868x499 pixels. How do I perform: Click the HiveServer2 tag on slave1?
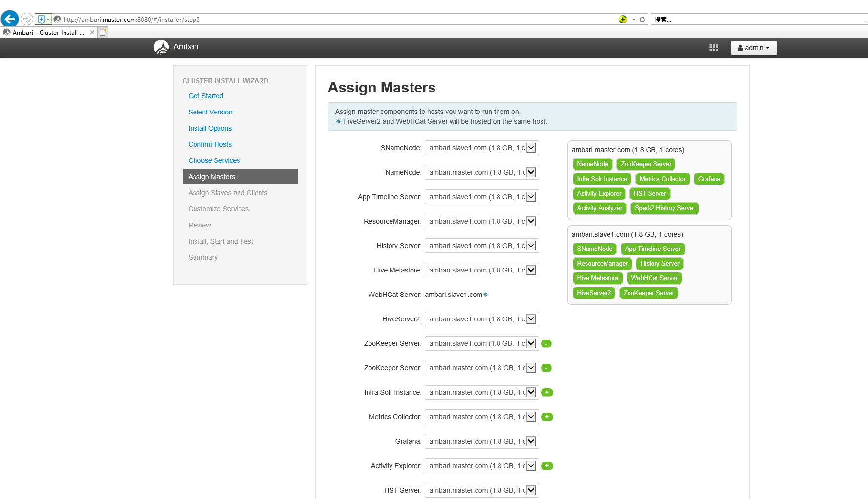tap(594, 293)
